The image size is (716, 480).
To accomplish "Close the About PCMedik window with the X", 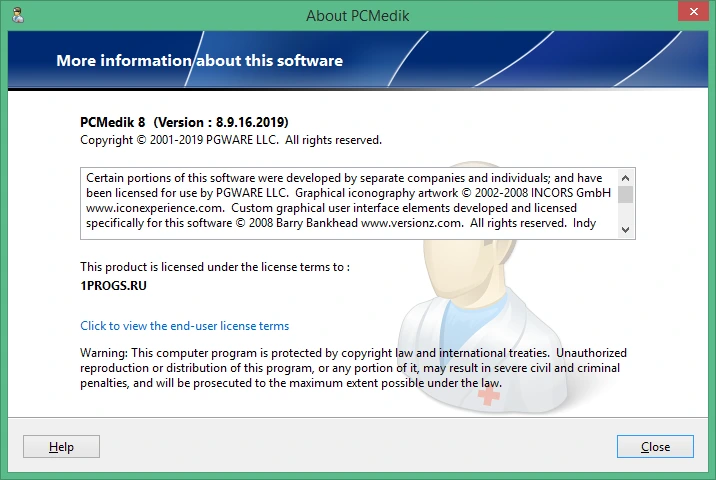I will [x=693, y=11].
